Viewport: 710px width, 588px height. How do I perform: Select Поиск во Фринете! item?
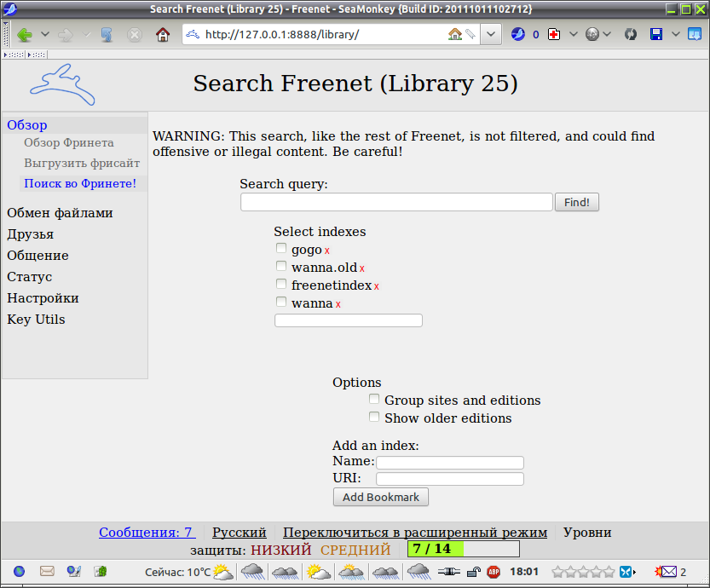80,183
